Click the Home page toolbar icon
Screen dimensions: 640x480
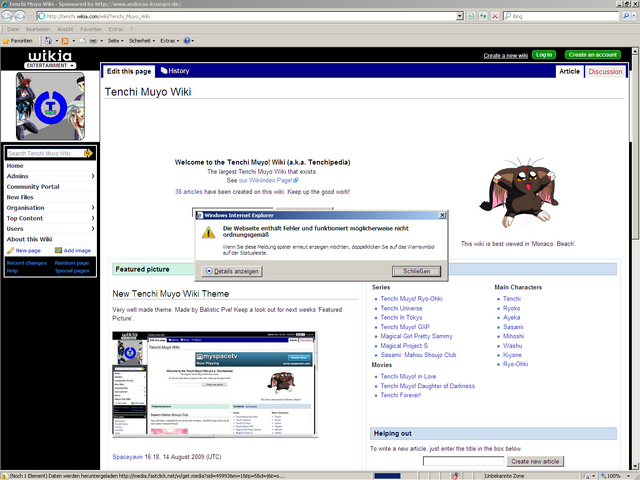click(x=48, y=41)
